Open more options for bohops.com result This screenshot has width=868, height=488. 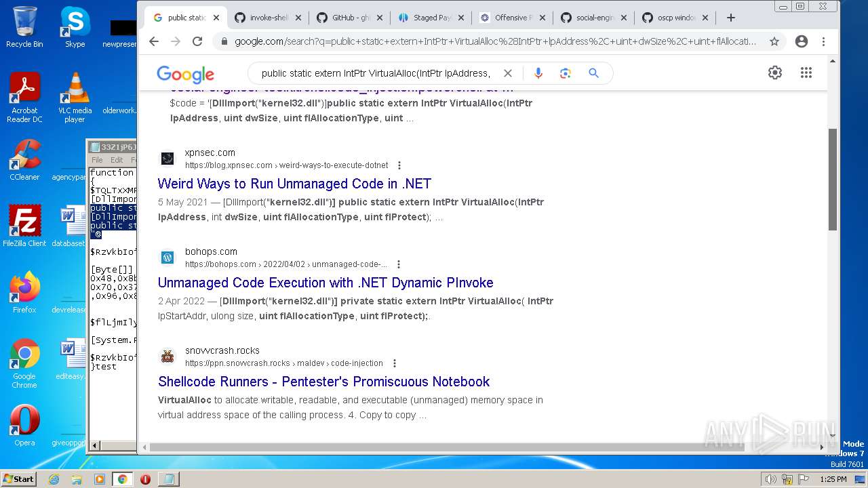(x=399, y=264)
